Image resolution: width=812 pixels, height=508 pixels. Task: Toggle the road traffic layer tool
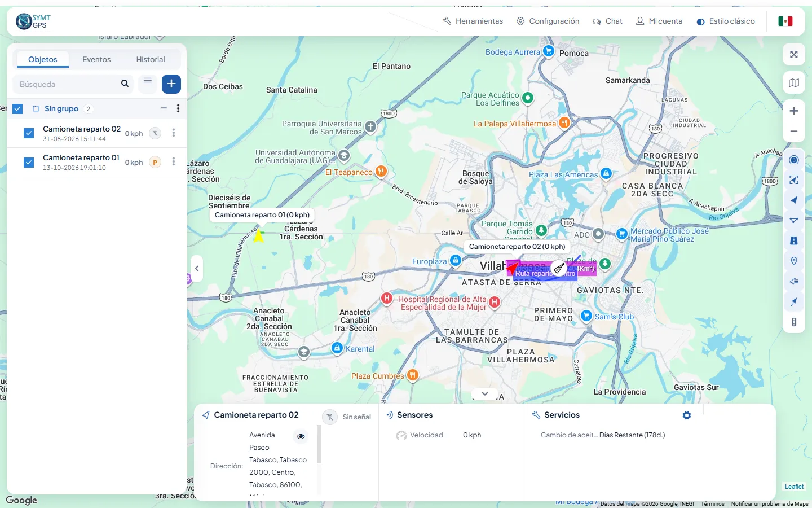794,240
